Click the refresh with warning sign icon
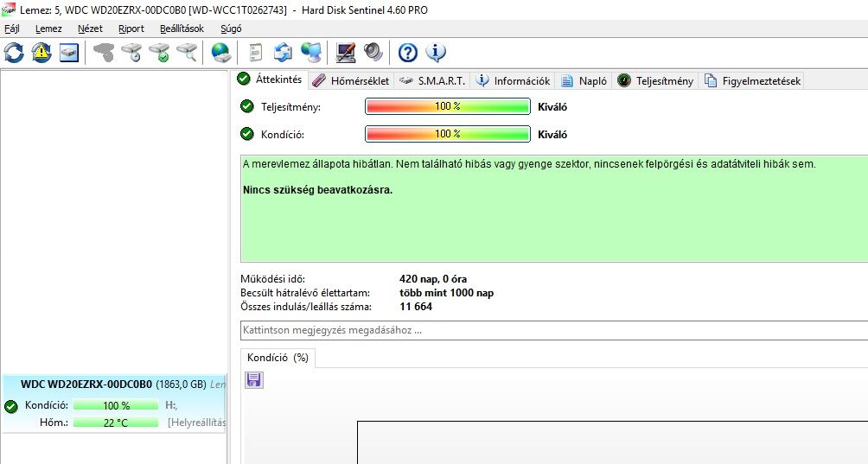The height and width of the screenshot is (464, 868). (x=41, y=53)
